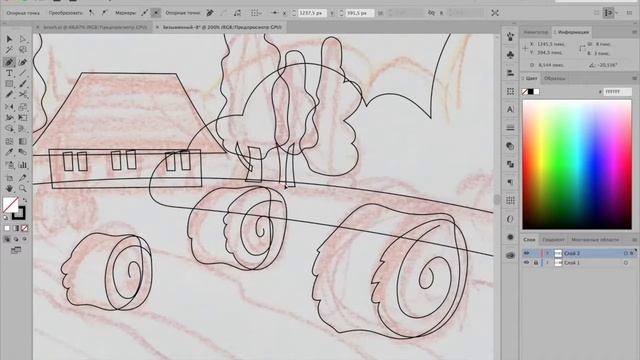The width and height of the screenshot is (640, 360).
Task: Convert selected anchor point to corner
Action: click(x=91, y=13)
